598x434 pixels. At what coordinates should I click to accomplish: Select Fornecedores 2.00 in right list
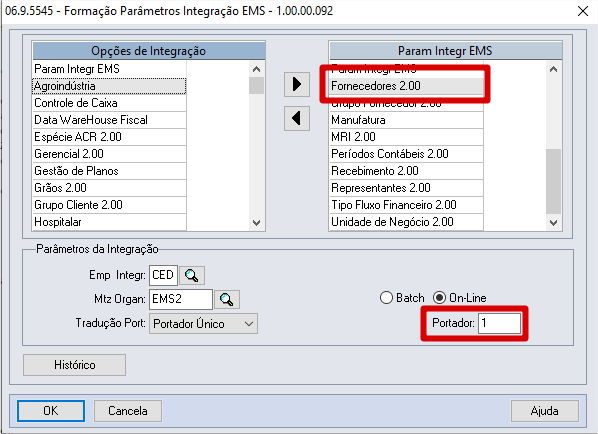coord(407,86)
